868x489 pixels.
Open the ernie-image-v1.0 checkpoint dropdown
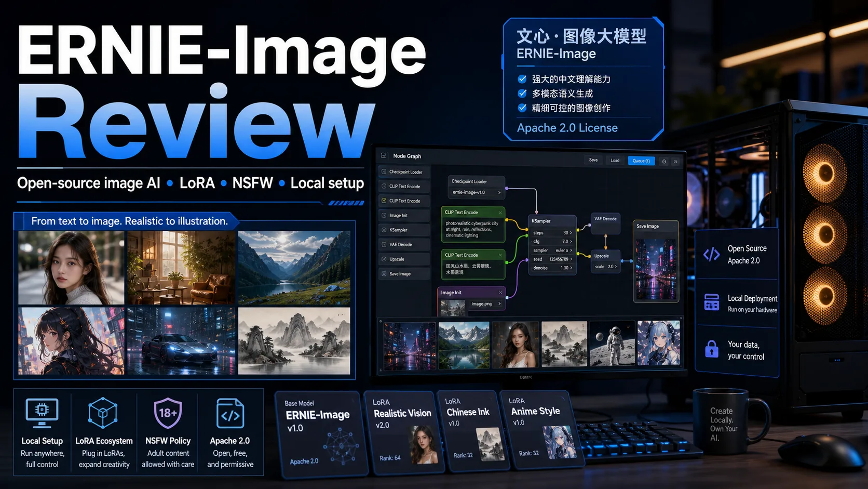point(477,192)
